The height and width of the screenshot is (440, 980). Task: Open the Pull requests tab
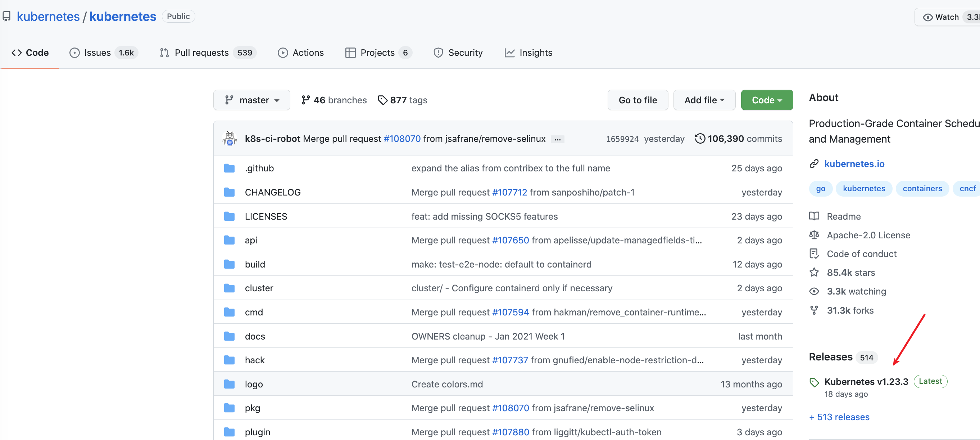pyautogui.click(x=201, y=53)
